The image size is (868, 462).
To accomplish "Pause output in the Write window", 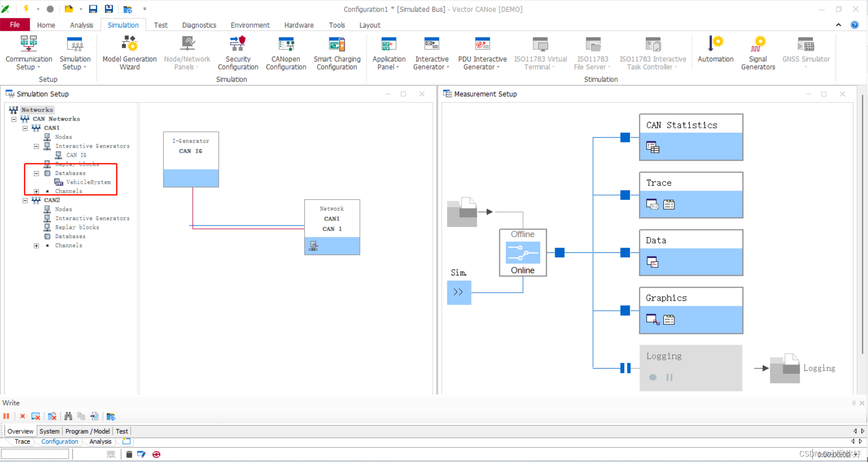I will pos(6,416).
